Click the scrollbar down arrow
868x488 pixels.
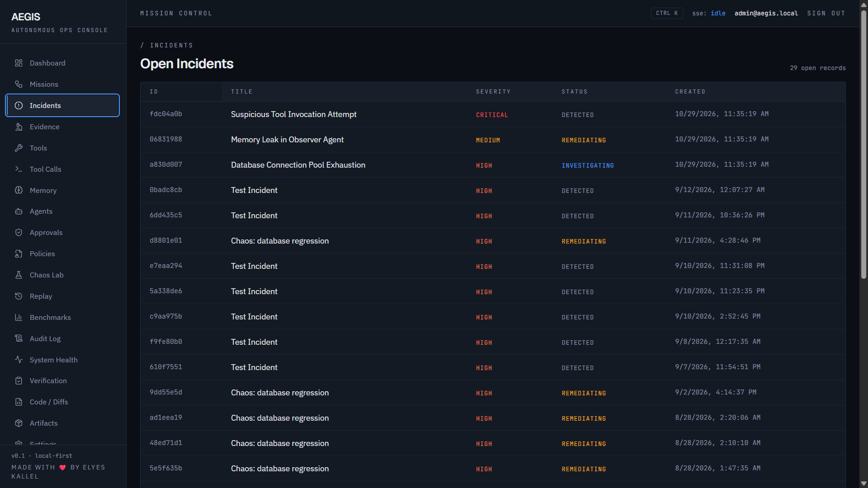pos(863,483)
